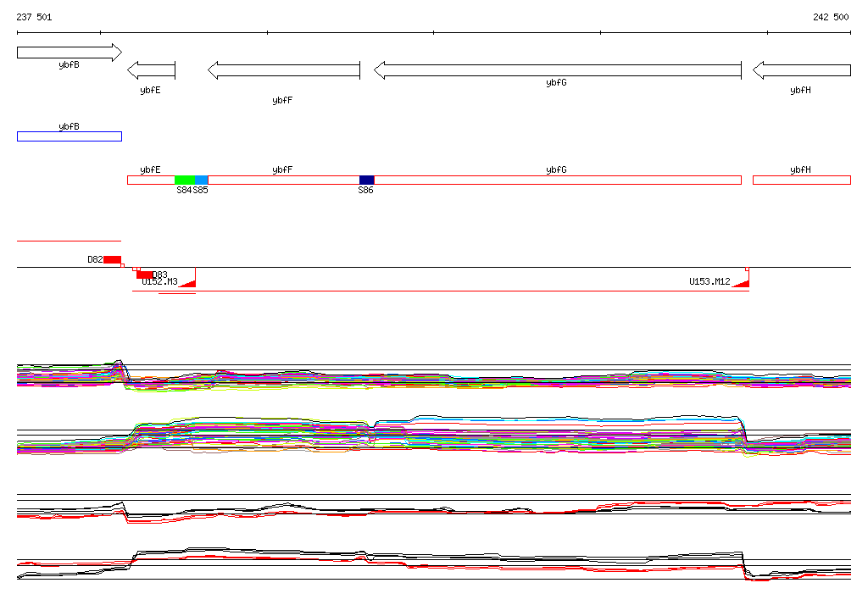Viewport: 868px width, 605px height.
Task: Click start coordinate 237 501
Action: coord(34,17)
